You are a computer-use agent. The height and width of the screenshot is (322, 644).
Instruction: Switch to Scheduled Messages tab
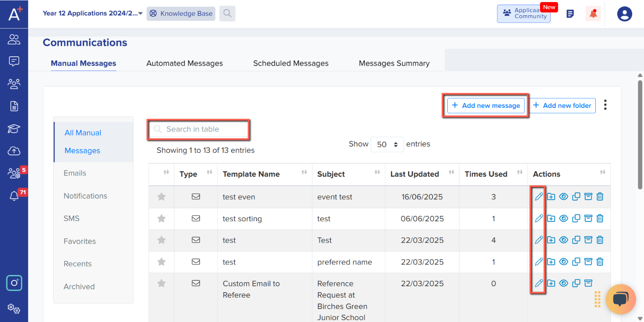[291, 63]
